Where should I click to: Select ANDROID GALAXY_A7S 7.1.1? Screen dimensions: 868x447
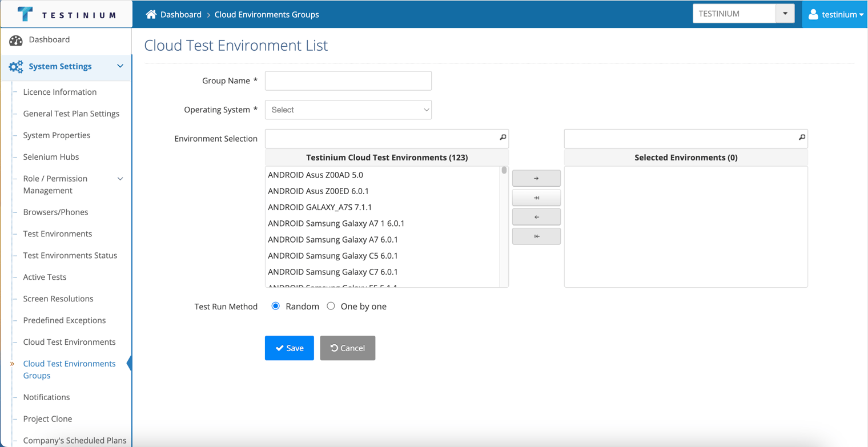coord(383,207)
